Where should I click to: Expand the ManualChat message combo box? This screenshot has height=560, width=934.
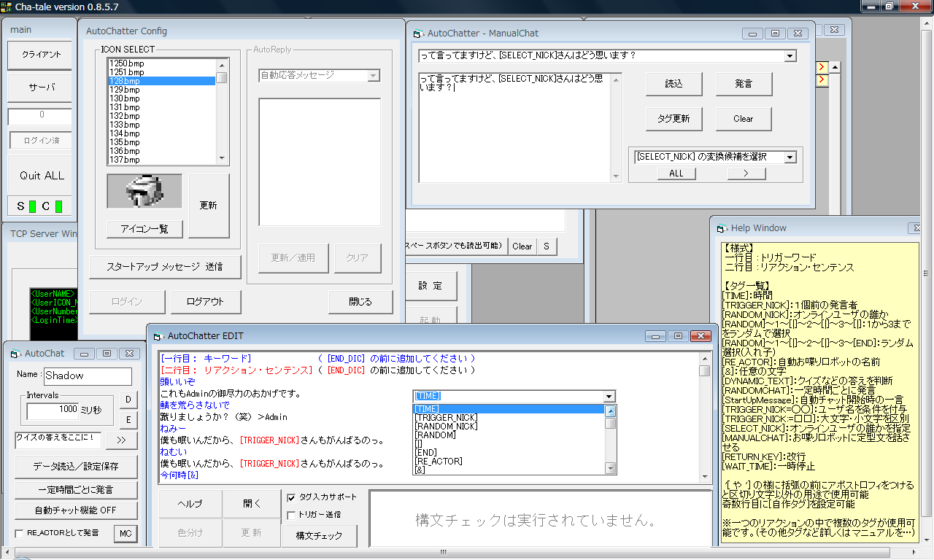790,56
